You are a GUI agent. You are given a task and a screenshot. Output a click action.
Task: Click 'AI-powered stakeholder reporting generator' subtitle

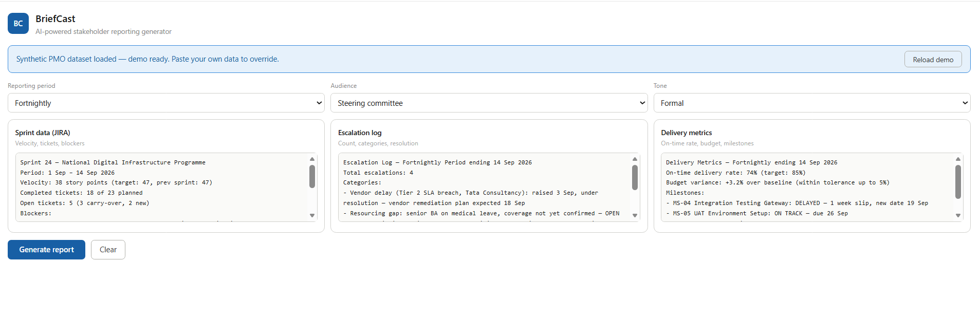point(103,31)
